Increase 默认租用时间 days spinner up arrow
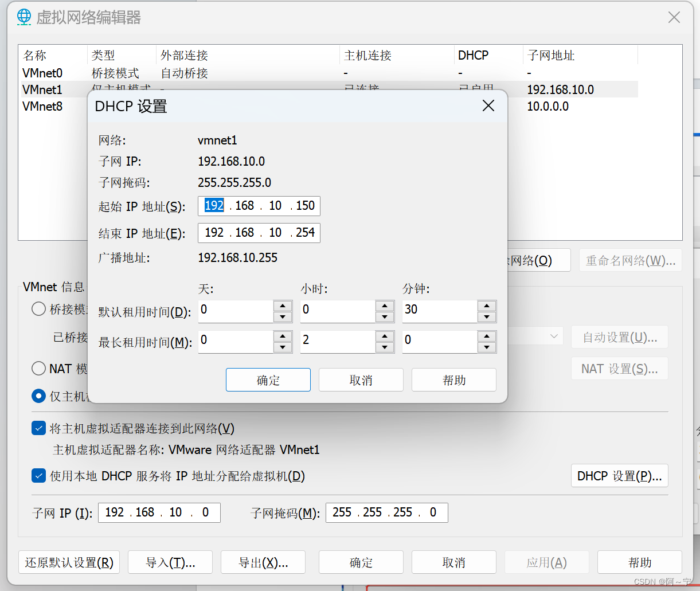 (x=283, y=306)
